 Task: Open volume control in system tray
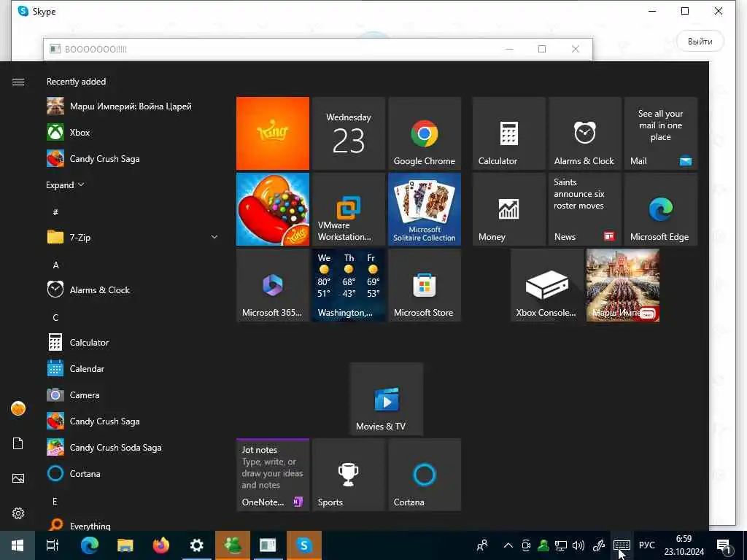(578, 545)
